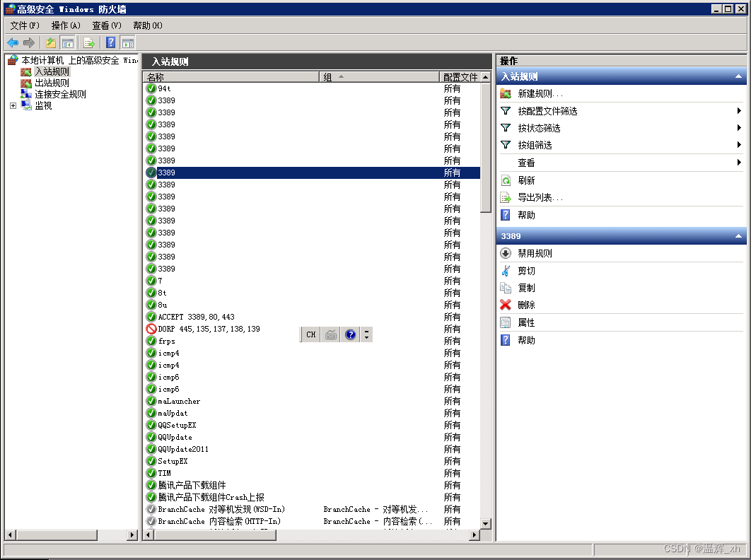The image size is (751, 560).
Task: Click the blue help icon in the toolbar
Action: tap(110, 43)
